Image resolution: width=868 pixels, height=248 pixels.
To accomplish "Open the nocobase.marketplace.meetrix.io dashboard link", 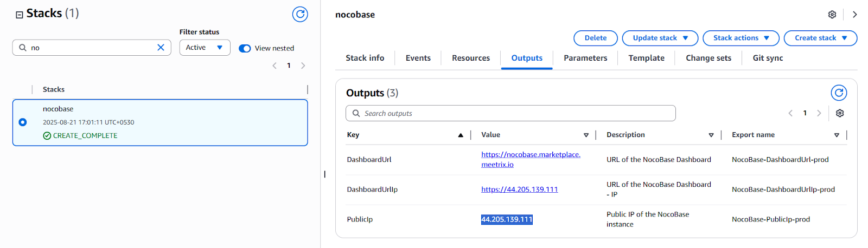I will [531, 159].
